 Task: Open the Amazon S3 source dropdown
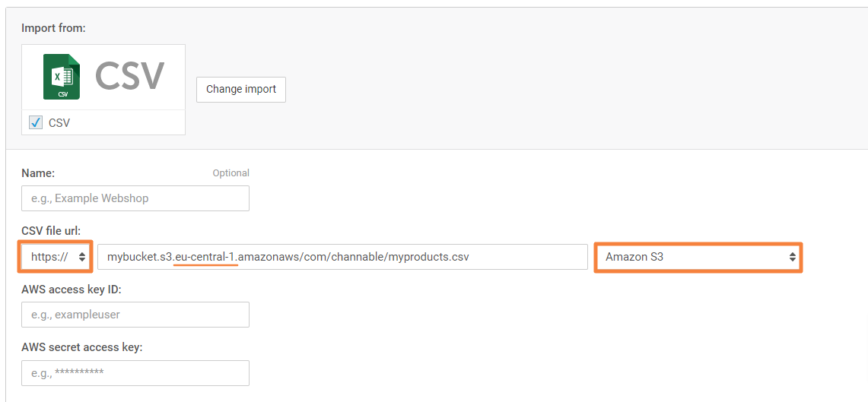[x=697, y=257]
